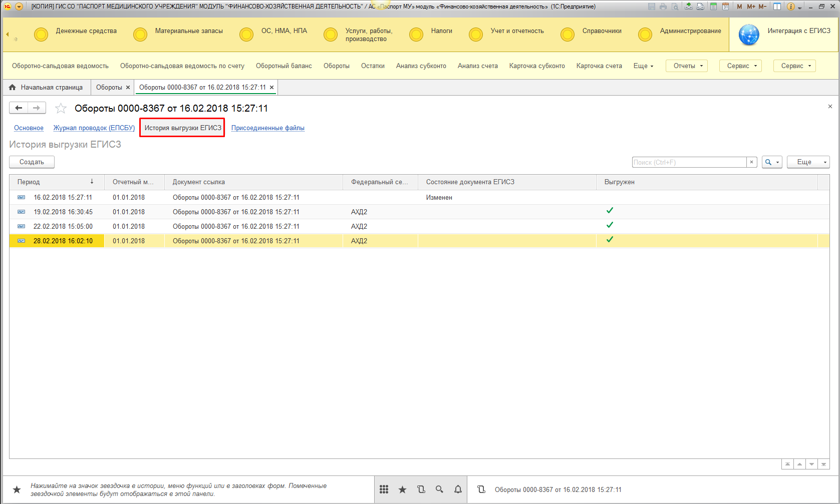
Task: Click the bottom panel search magnifier icon
Action: pos(439,489)
